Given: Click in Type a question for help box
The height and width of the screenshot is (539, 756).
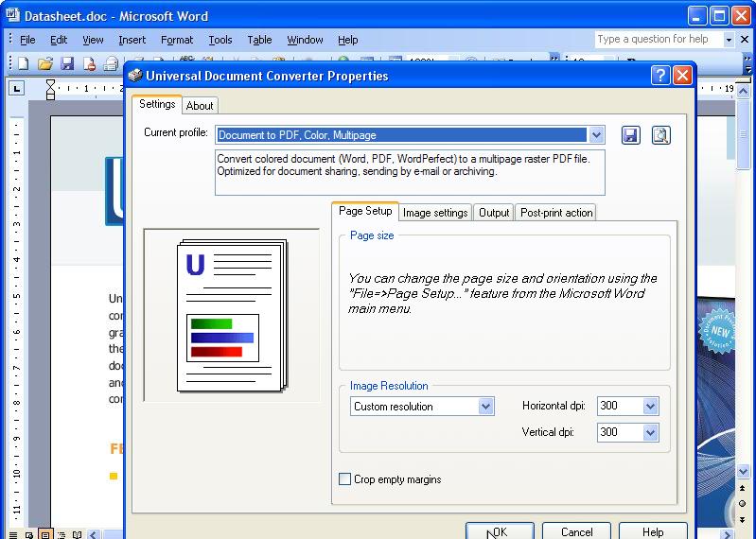Looking at the screenshot, I should (659, 40).
